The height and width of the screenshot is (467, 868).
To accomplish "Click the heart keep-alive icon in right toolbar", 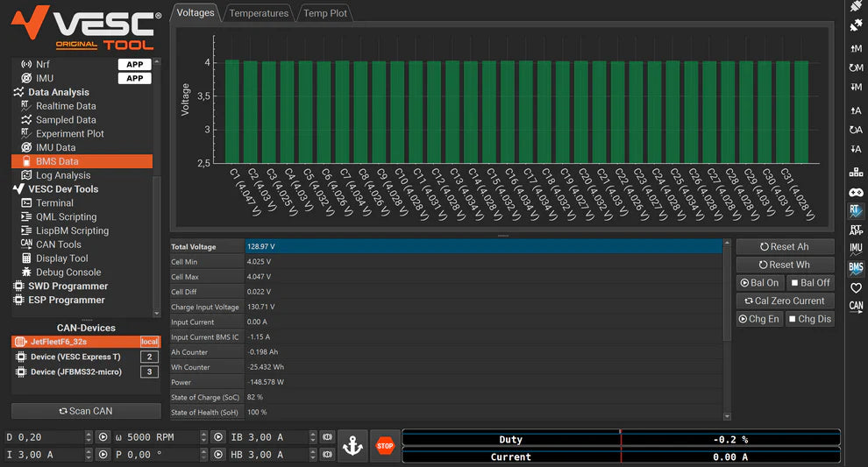I will pyautogui.click(x=856, y=287).
